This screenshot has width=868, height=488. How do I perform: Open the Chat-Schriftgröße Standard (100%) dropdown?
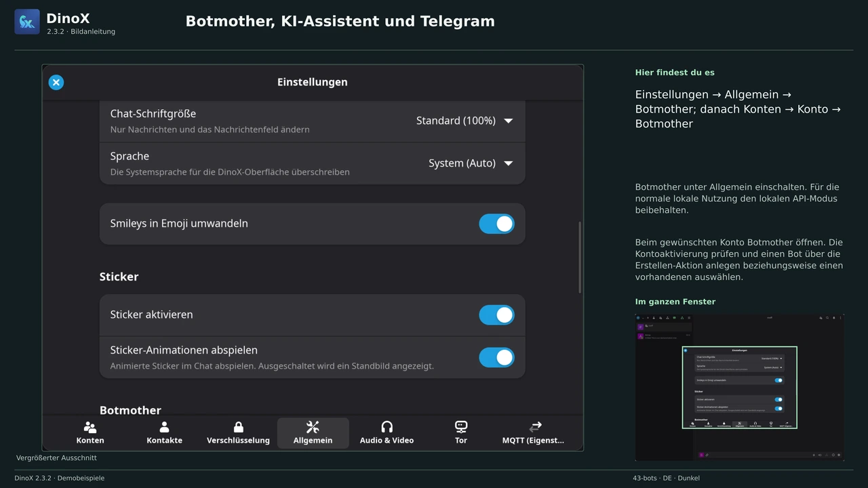[x=465, y=121]
